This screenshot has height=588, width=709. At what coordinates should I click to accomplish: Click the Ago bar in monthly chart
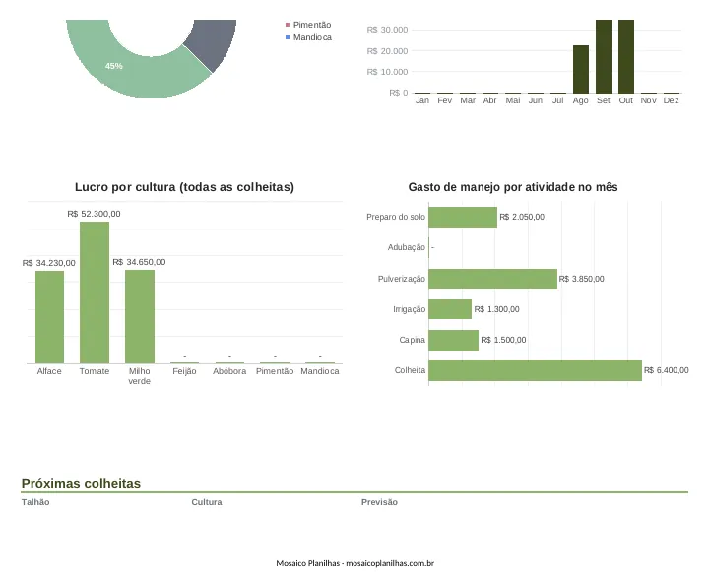pyautogui.click(x=581, y=69)
